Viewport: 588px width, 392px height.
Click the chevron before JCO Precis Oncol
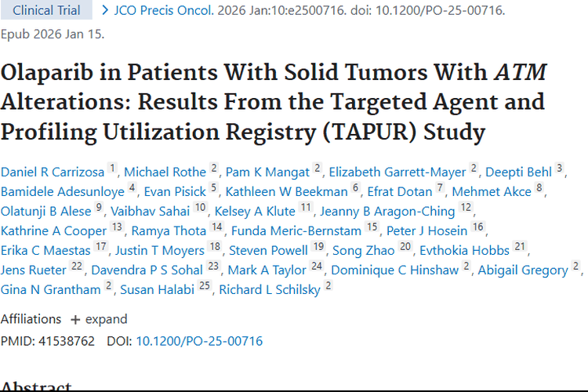104,11
